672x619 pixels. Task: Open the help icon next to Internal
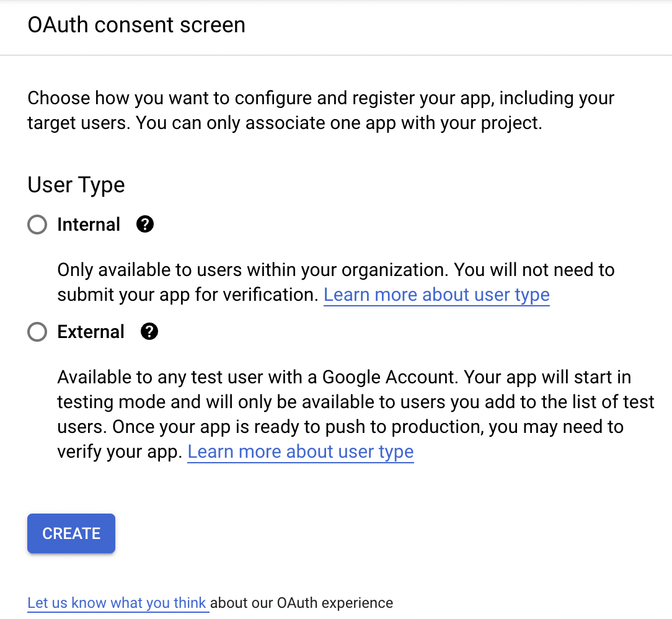click(x=145, y=225)
